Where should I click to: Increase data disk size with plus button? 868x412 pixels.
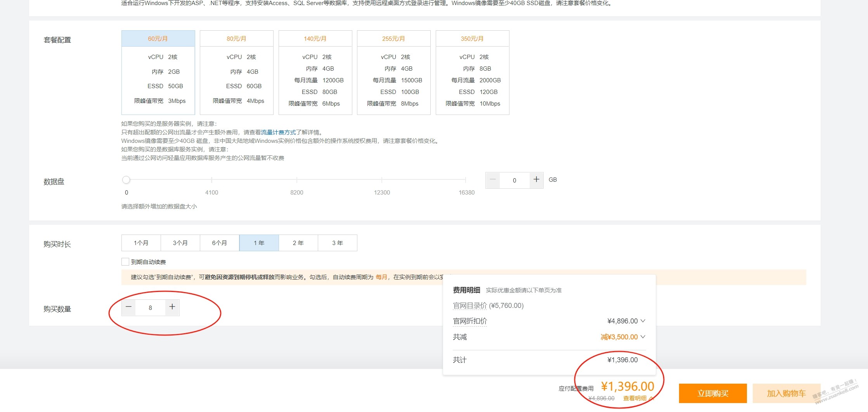click(x=536, y=180)
